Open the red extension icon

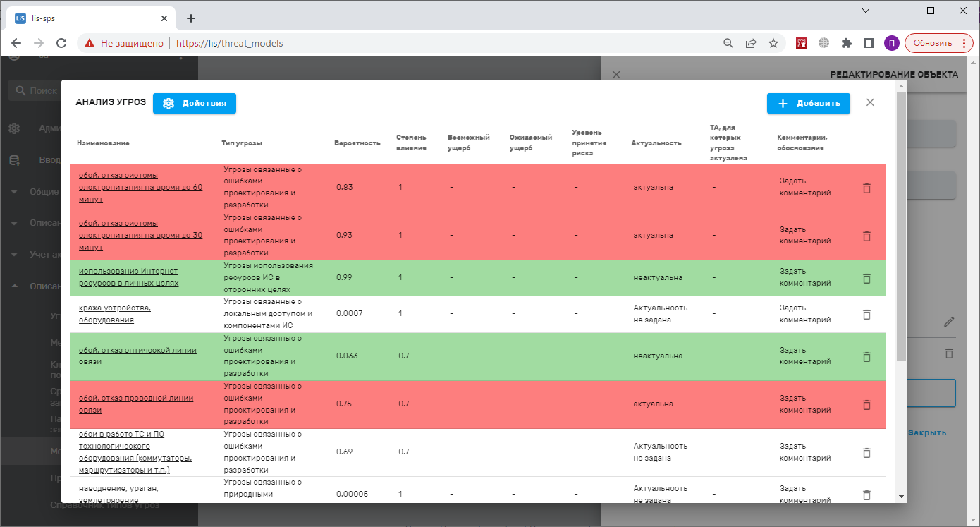[802, 43]
